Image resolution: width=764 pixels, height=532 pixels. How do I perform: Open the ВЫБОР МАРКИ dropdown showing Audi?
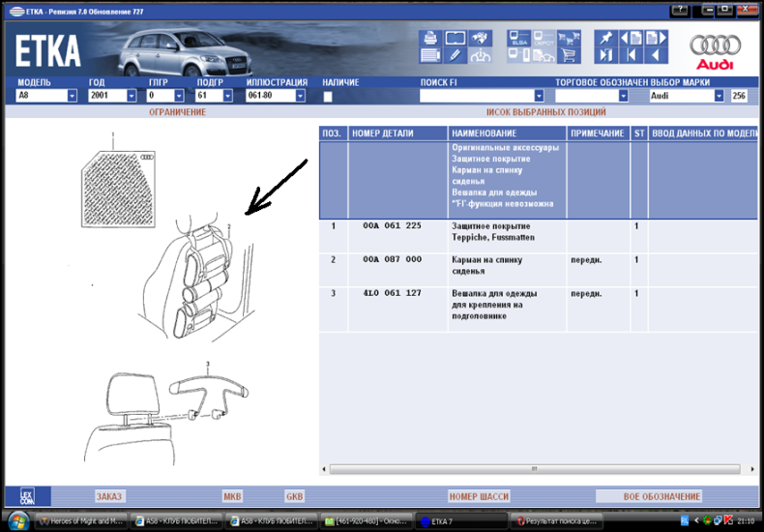pos(719,97)
